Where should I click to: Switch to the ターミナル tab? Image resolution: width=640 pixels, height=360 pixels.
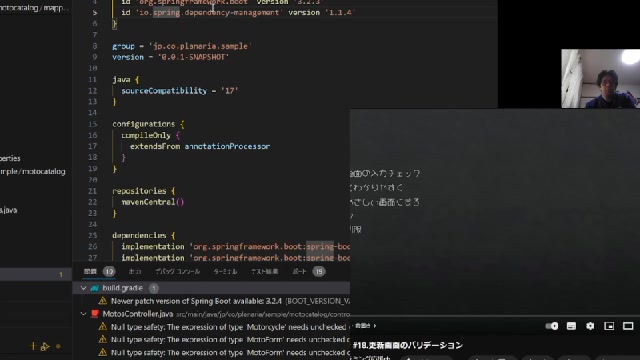[x=225, y=271]
